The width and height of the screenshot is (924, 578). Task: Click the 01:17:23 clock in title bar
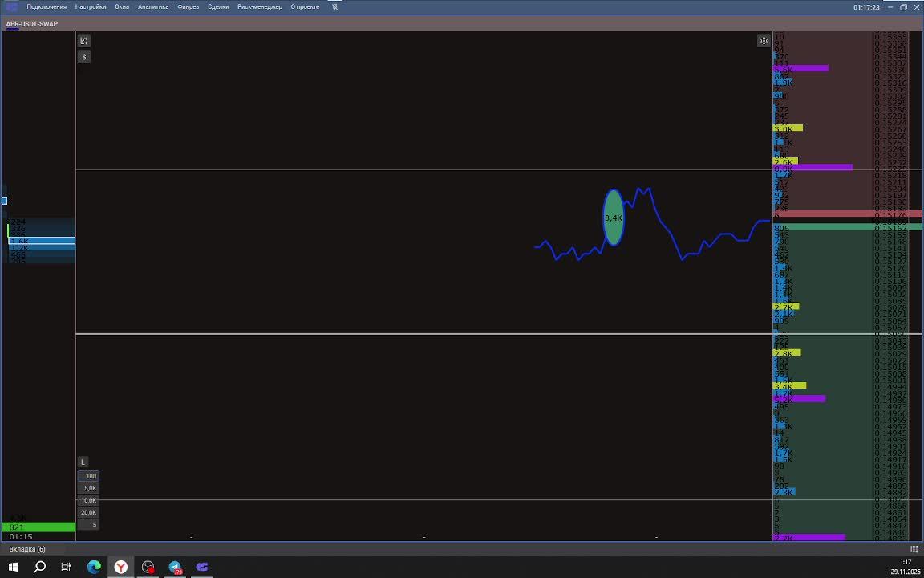click(866, 8)
